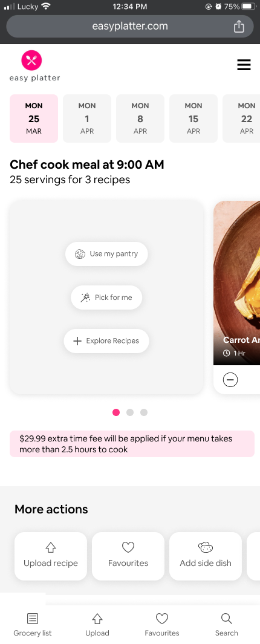Screen dimensions: 260x644
Task: Select Mon 15 Apr date tab
Action: (193, 119)
